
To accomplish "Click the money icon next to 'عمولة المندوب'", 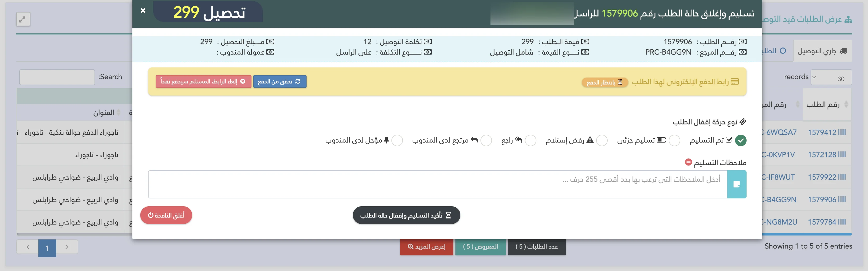I will [x=270, y=52].
